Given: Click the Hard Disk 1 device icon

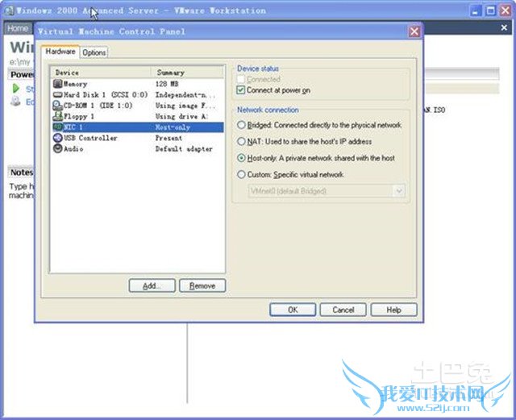Looking at the screenshot, I should tap(57, 95).
